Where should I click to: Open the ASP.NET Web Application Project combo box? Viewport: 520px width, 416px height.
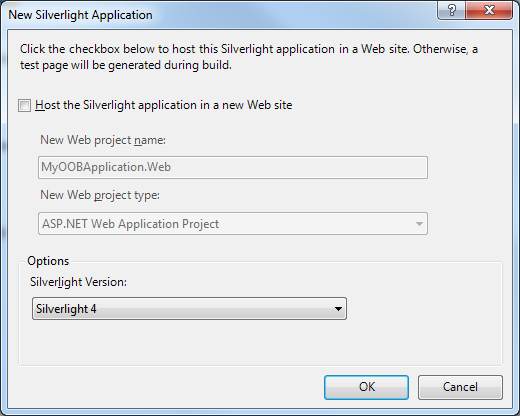coord(233,224)
